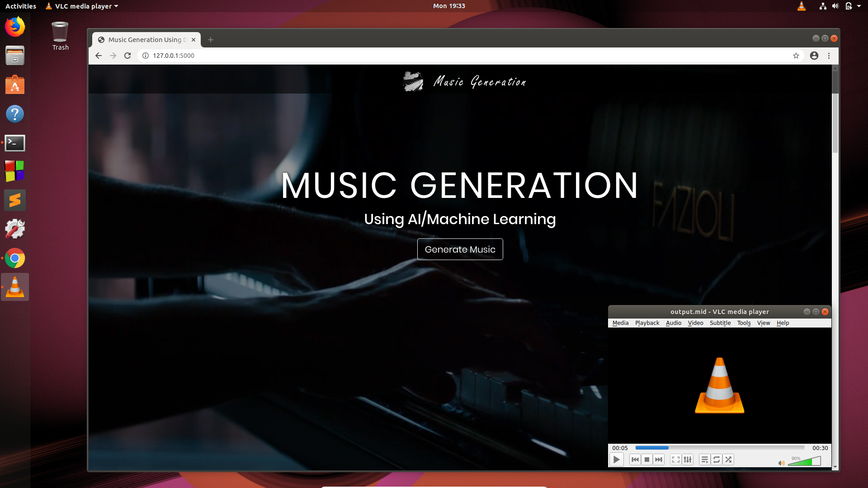Adjust the VLC volume slider

pos(805,462)
